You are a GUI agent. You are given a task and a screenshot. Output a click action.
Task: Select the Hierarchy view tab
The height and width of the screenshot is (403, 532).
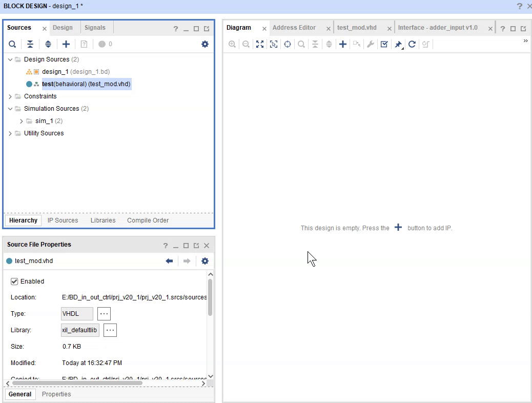point(23,220)
